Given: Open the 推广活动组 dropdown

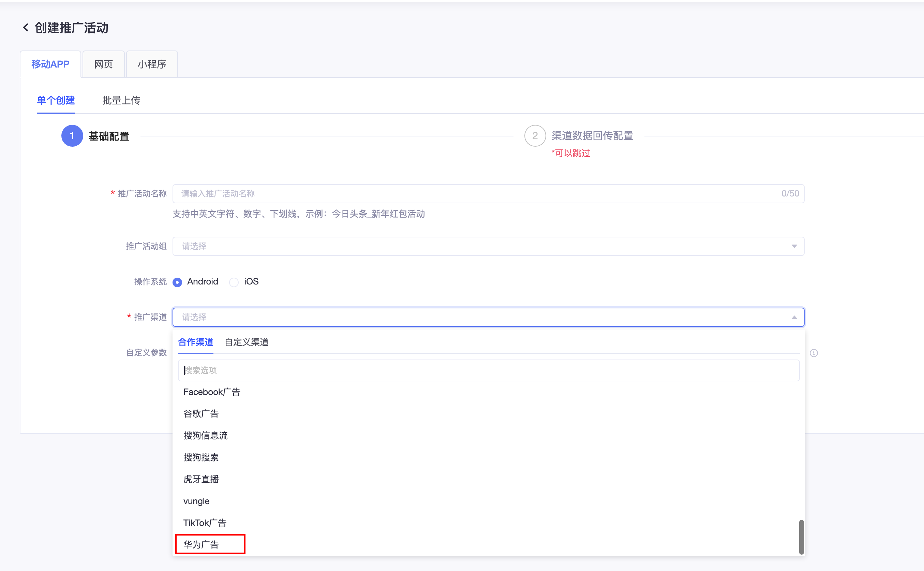Looking at the screenshot, I should (488, 246).
